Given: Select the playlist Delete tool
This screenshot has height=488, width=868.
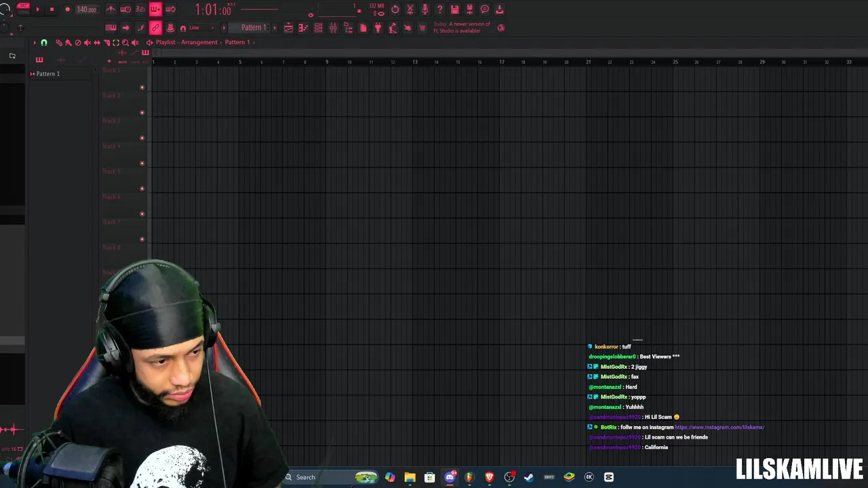Looking at the screenshot, I should (78, 43).
